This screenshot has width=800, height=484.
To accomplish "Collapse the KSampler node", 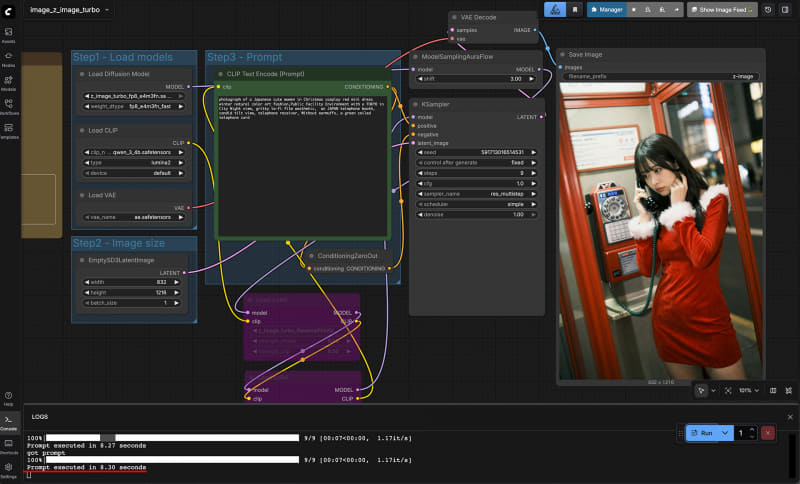I will click(415, 105).
